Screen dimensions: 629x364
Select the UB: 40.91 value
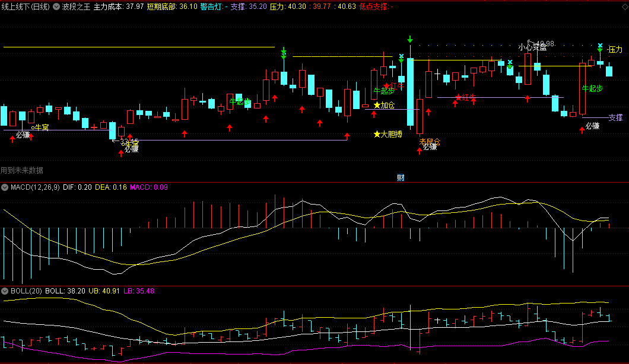(x=104, y=291)
